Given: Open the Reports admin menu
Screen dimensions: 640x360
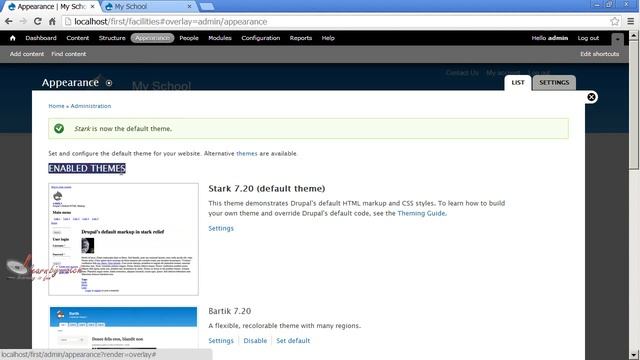Looking at the screenshot, I should coord(301,38).
